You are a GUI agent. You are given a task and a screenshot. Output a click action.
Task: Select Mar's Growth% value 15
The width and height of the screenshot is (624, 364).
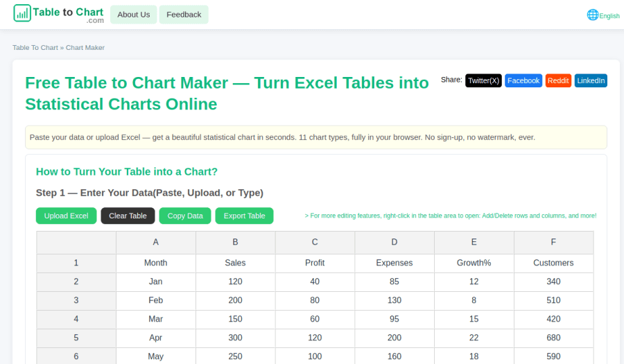coord(474,319)
